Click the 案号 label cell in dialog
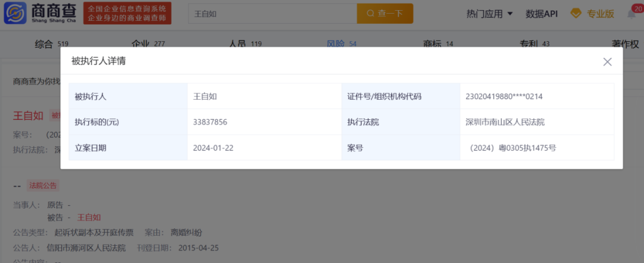Screen dimensions: 644x263 click(x=401, y=148)
